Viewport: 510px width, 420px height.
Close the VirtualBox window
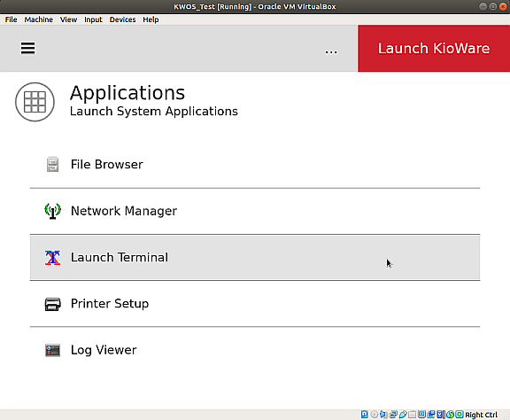pos(503,6)
